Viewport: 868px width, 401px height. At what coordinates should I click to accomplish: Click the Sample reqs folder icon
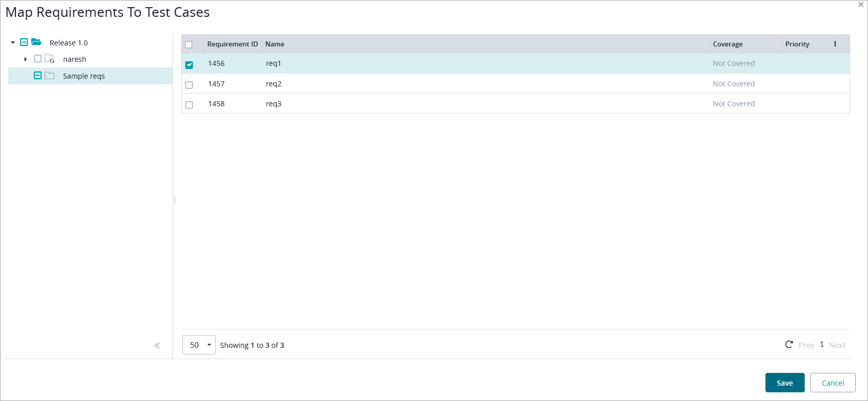tap(49, 76)
